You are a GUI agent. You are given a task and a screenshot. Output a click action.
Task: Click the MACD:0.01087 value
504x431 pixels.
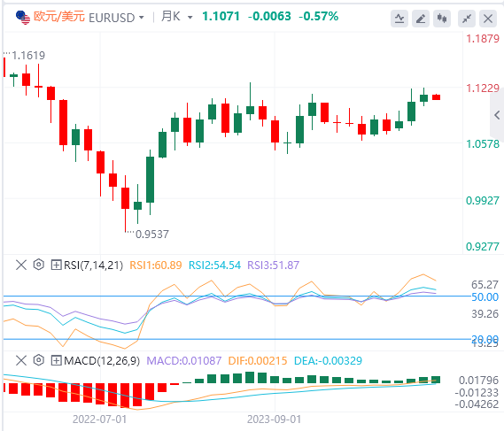[x=184, y=361]
